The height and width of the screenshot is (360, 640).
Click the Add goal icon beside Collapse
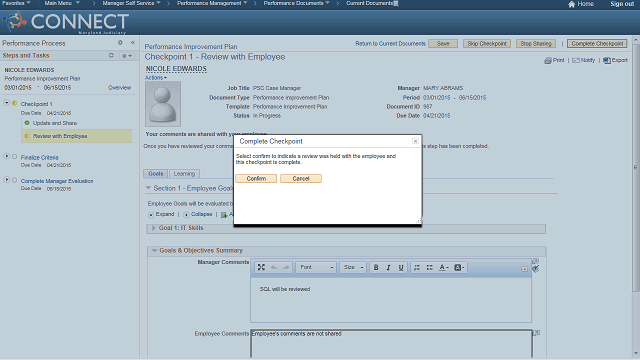[x=224, y=215]
